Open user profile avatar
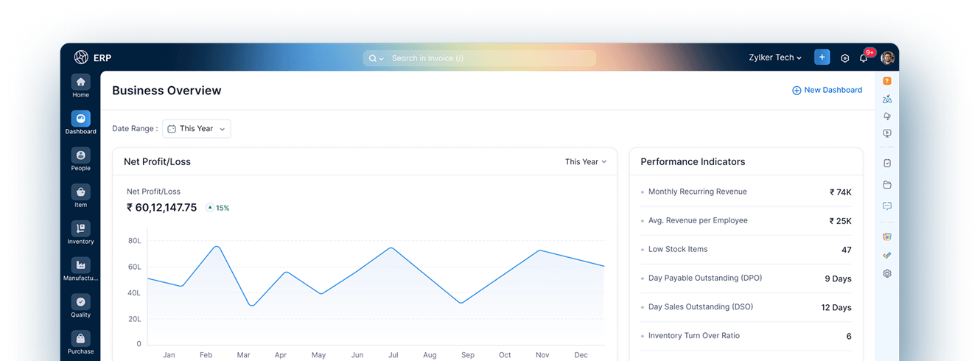 (887, 57)
